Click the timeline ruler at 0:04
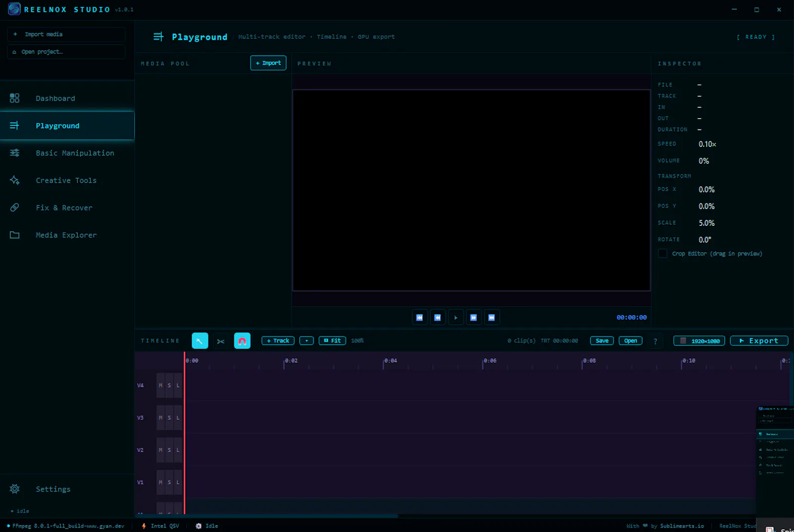 point(391,361)
